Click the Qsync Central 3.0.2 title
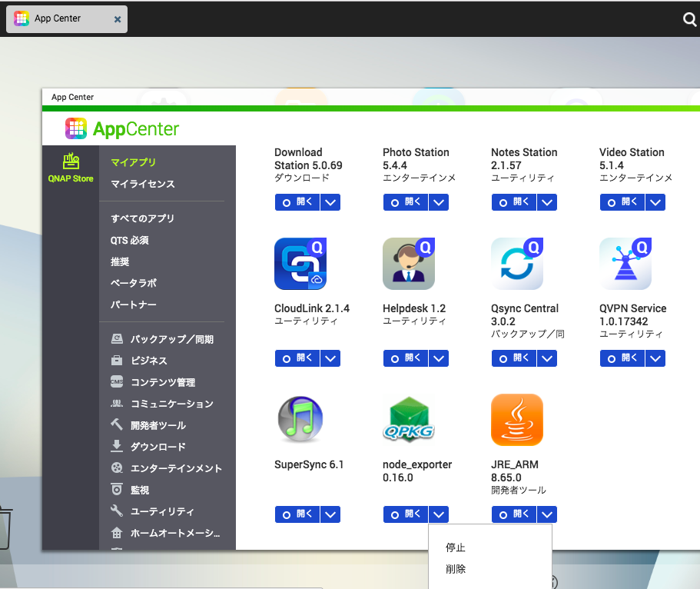 coord(525,315)
